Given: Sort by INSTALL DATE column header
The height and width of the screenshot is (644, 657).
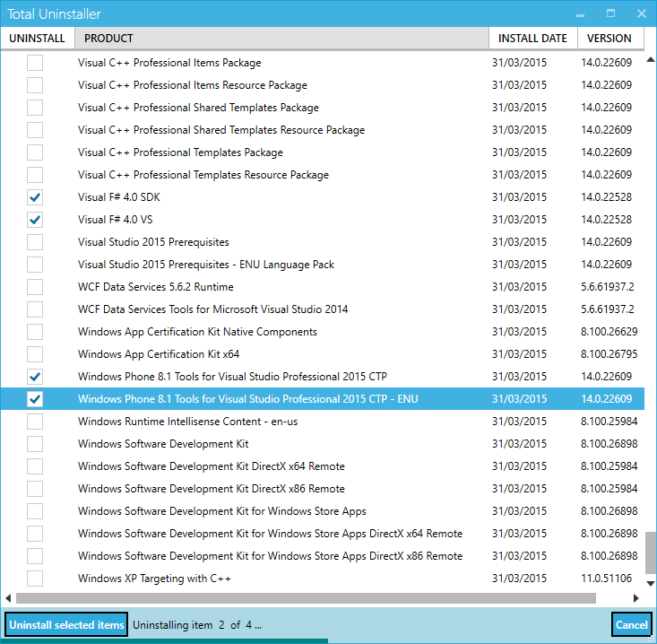Looking at the screenshot, I should [x=533, y=39].
